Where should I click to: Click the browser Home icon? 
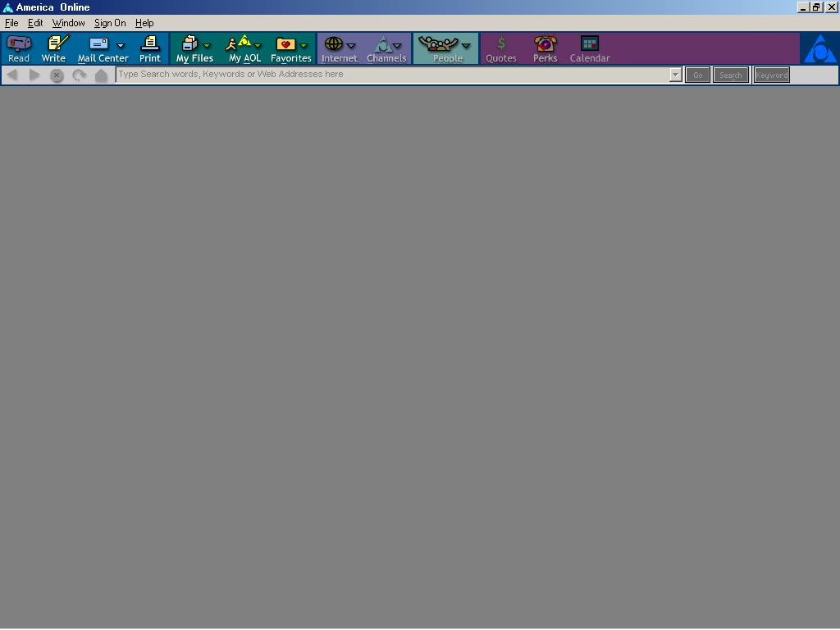(x=101, y=75)
